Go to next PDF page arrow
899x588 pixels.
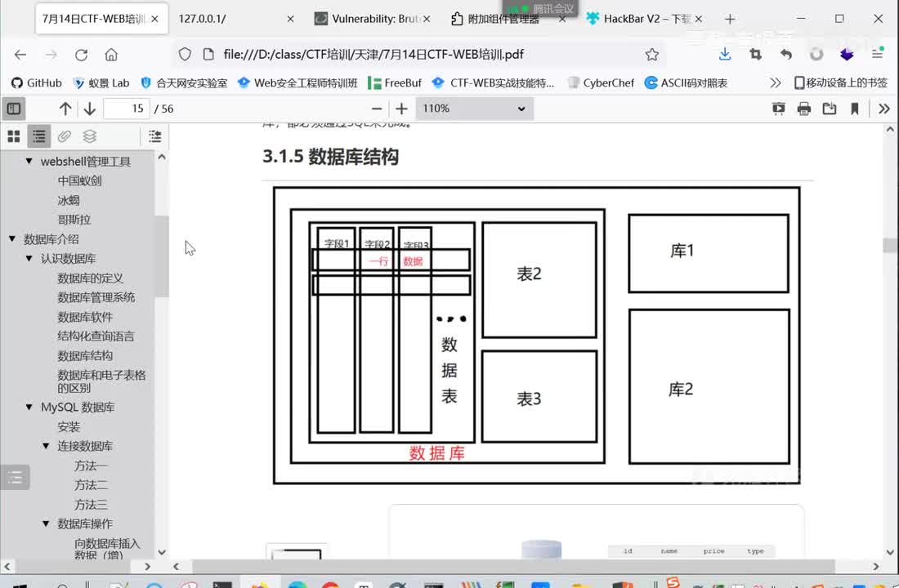89,109
